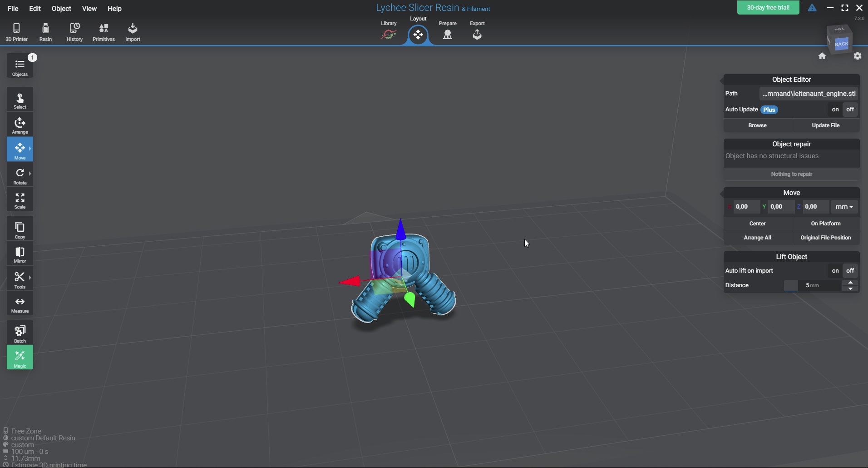Activate the Scale tool
The height and width of the screenshot is (468, 868).
coord(20,200)
